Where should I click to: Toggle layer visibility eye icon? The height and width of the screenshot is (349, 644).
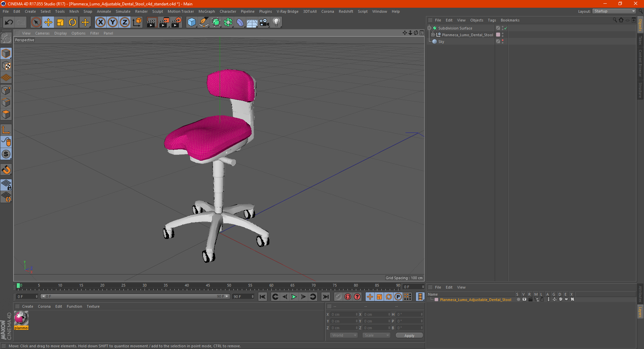pos(524,299)
